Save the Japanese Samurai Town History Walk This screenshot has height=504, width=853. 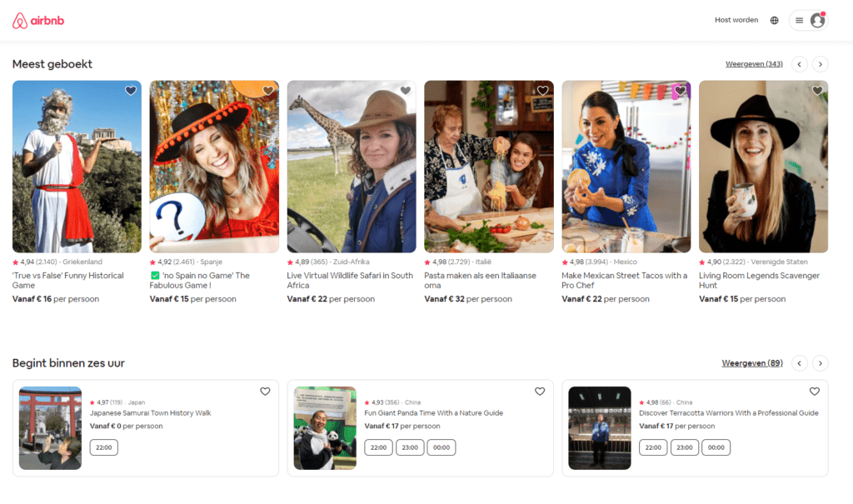(x=265, y=392)
